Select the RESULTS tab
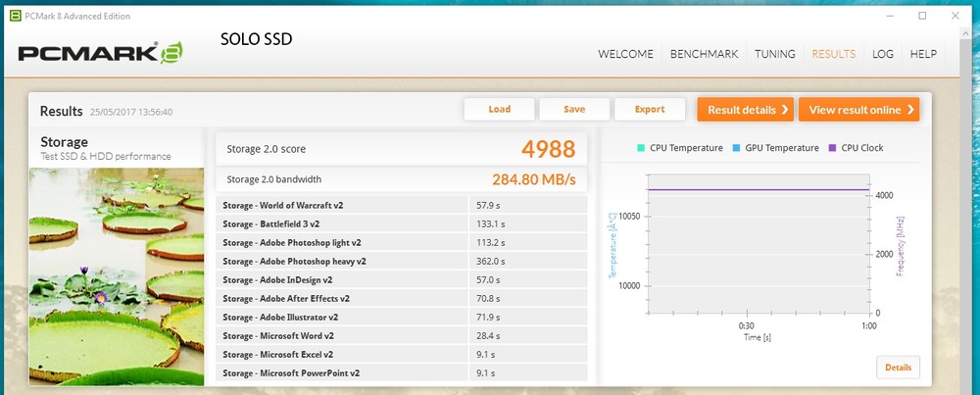Image resolution: width=980 pixels, height=395 pixels. [x=833, y=54]
